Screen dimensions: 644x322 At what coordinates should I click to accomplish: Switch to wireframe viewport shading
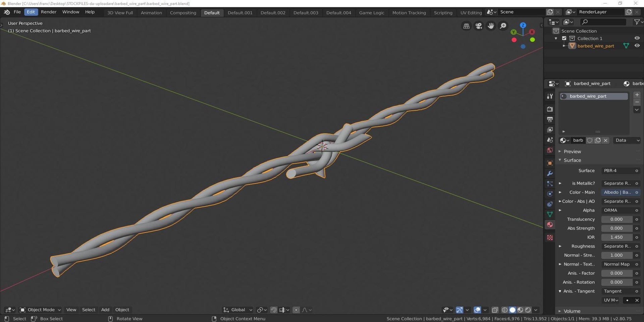[504, 310]
